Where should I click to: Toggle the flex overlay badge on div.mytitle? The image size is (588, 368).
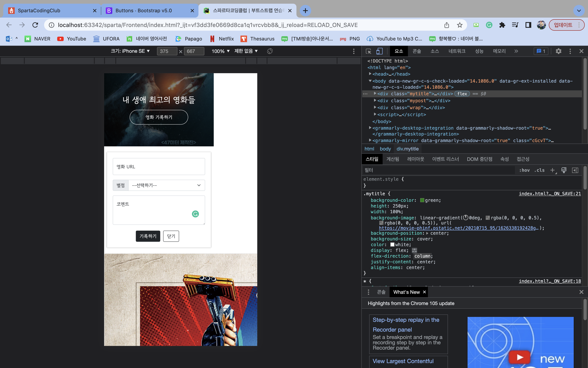coord(462,94)
